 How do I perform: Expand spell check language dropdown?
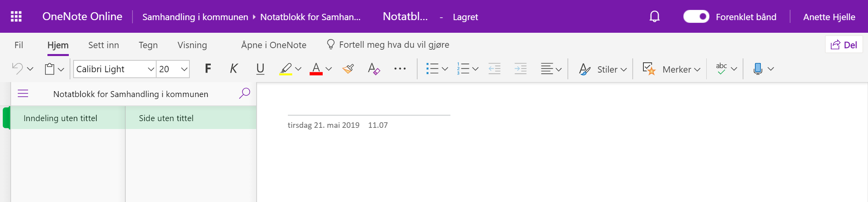tap(734, 69)
